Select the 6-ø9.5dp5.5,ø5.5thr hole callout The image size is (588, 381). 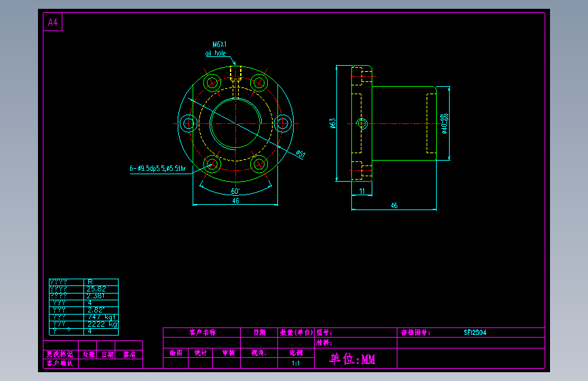pyautogui.click(x=158, y=168)
